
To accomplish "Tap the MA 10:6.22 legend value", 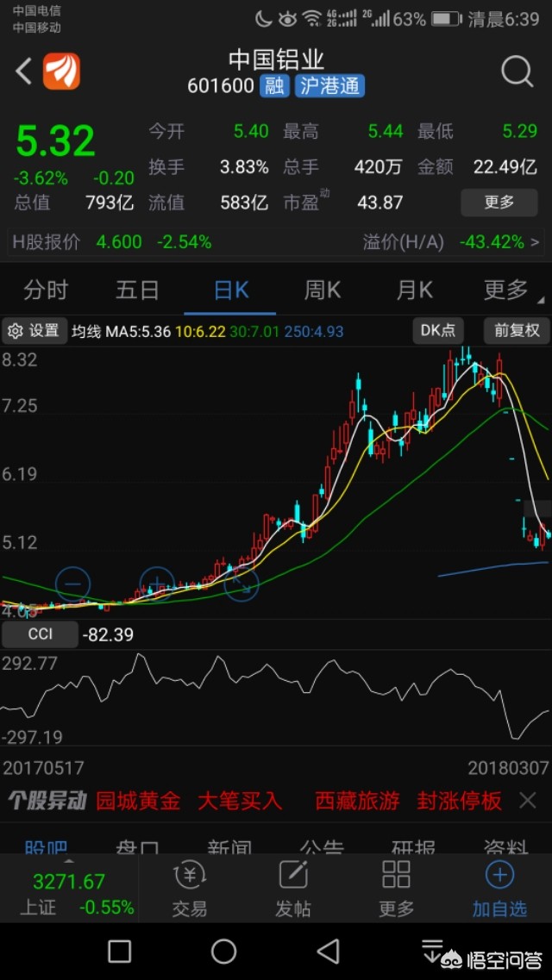I will 200,331.
